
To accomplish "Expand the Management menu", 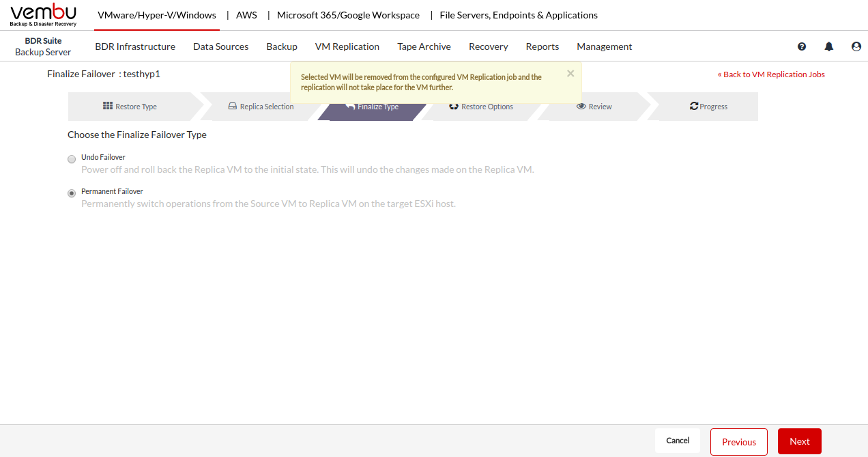I will click(604, 46).
